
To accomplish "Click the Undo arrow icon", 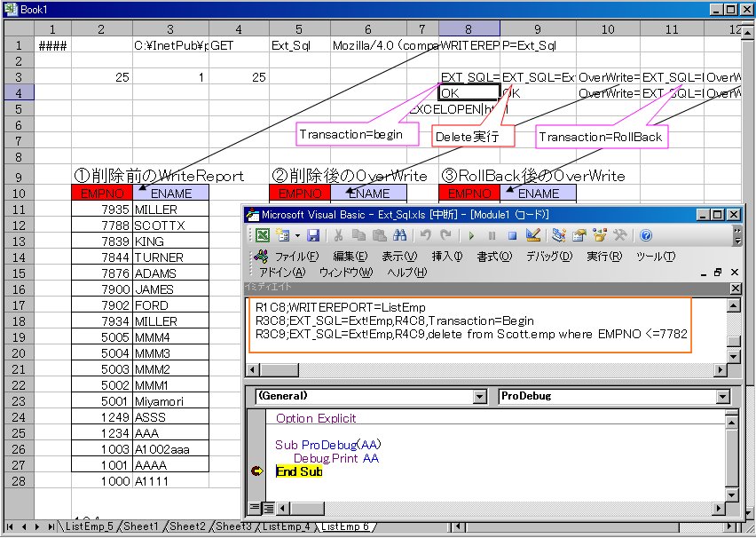I will (x=425, y=235).
